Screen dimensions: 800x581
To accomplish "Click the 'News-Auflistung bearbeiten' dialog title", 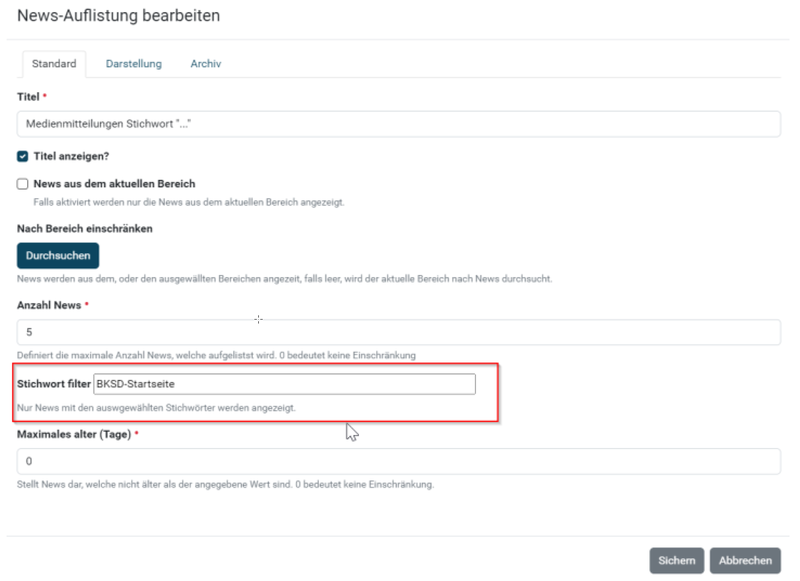I will (118, 15).
